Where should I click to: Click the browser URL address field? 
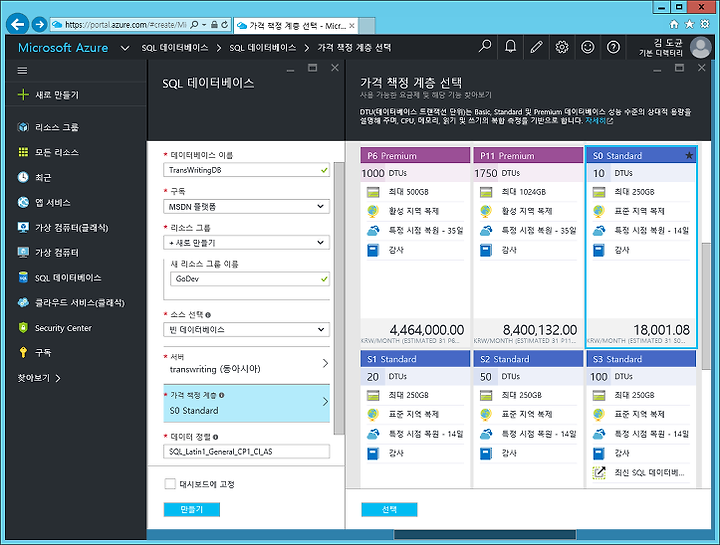(x=124, y=25)
